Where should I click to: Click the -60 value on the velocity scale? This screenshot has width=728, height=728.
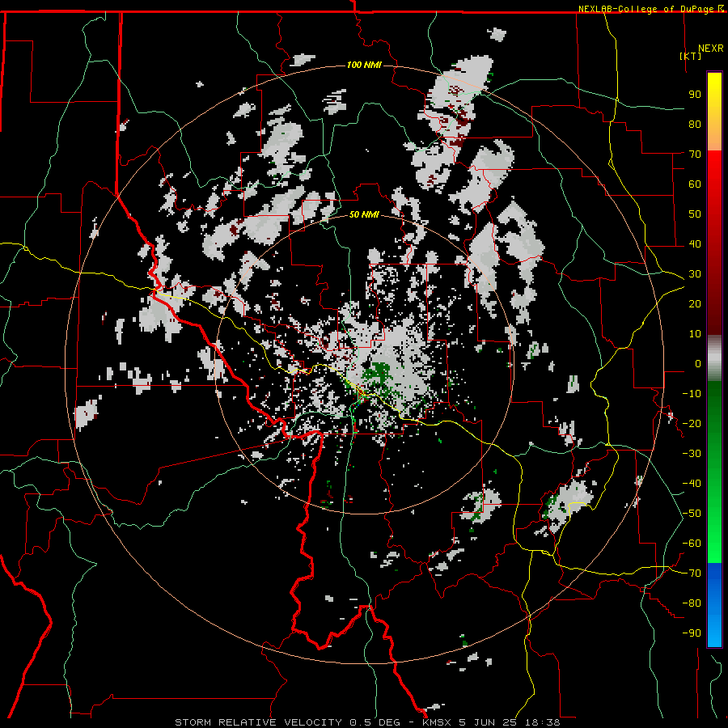click(x=692, y=544)
